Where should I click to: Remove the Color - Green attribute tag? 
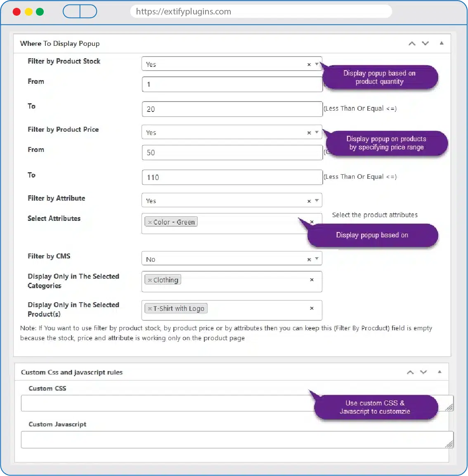click(150, 222)
